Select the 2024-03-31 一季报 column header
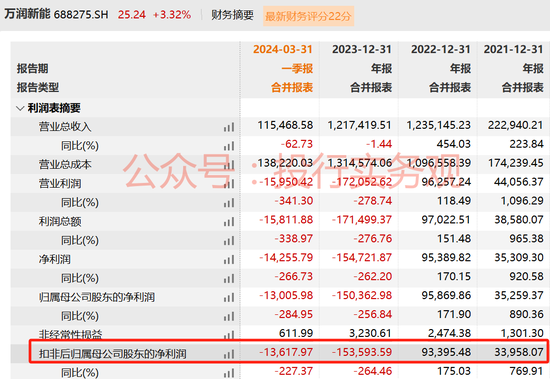550x379 pixels. tap(283, 68)
